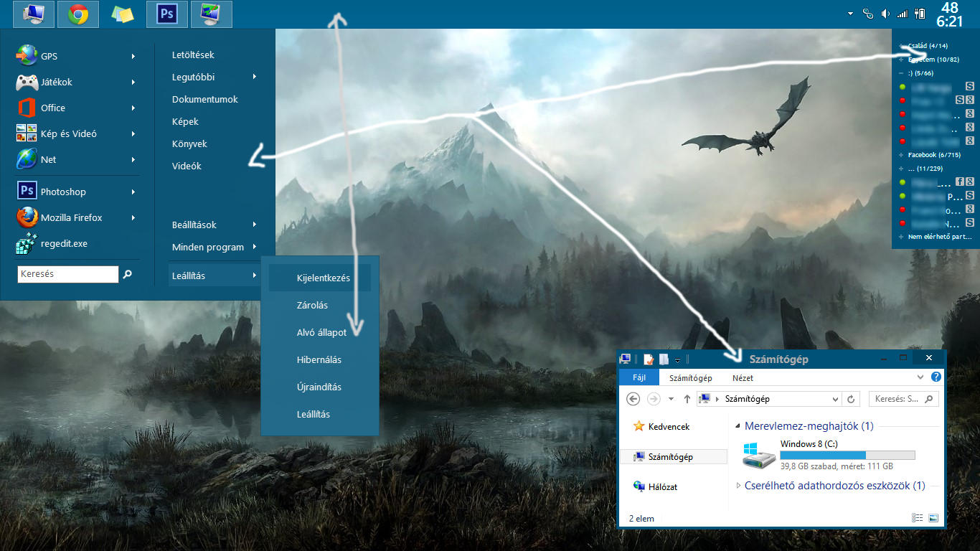
Task: Expand the Facebook (6/715) contact group
Action: 901,155
